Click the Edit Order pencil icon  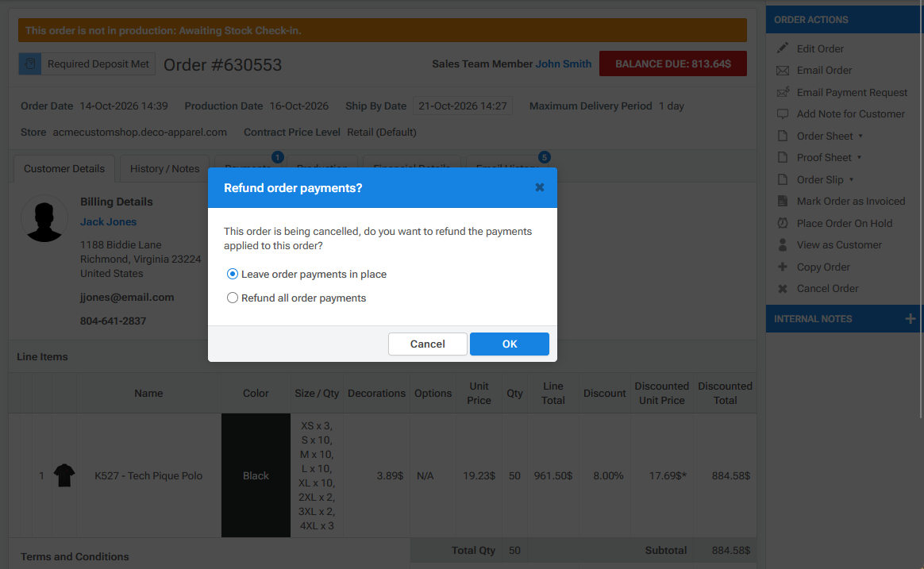coord(783,48)
